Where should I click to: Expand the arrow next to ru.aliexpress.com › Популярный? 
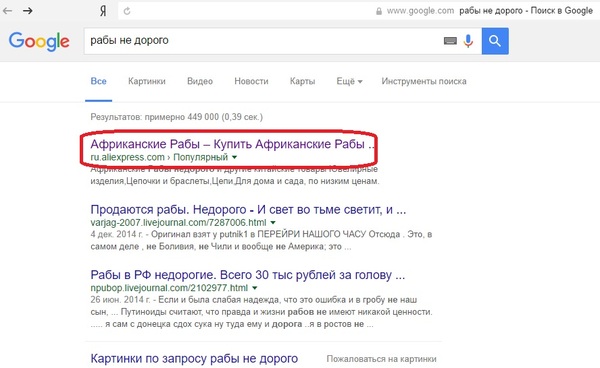(x=234, y=157)
